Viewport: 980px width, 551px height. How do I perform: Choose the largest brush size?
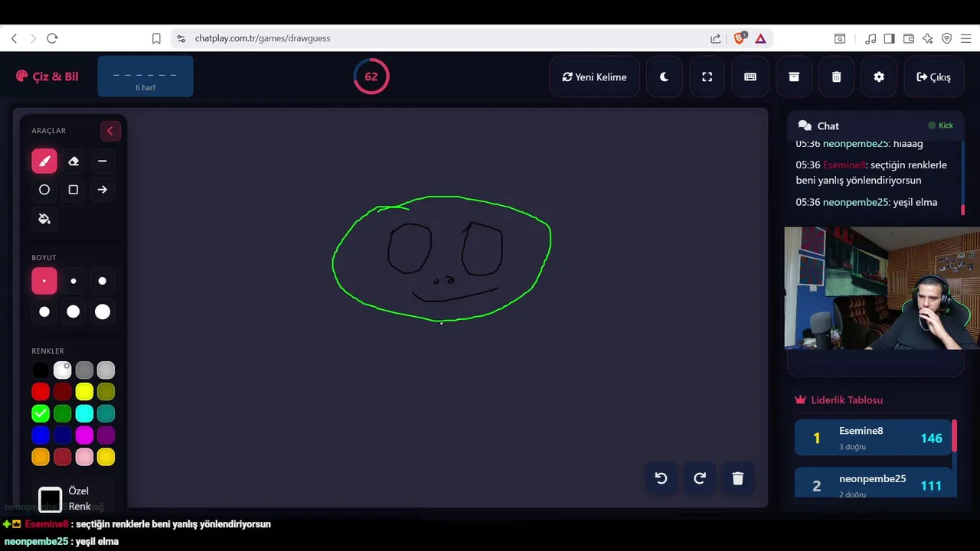click(102, 311)
